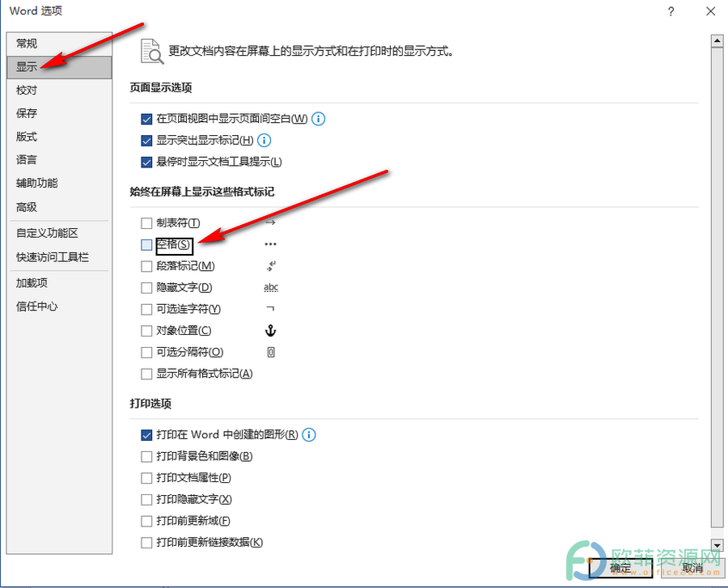Open the 保存 settings category
The width and height of the screenshot is (728, 588).
(59, 113)
